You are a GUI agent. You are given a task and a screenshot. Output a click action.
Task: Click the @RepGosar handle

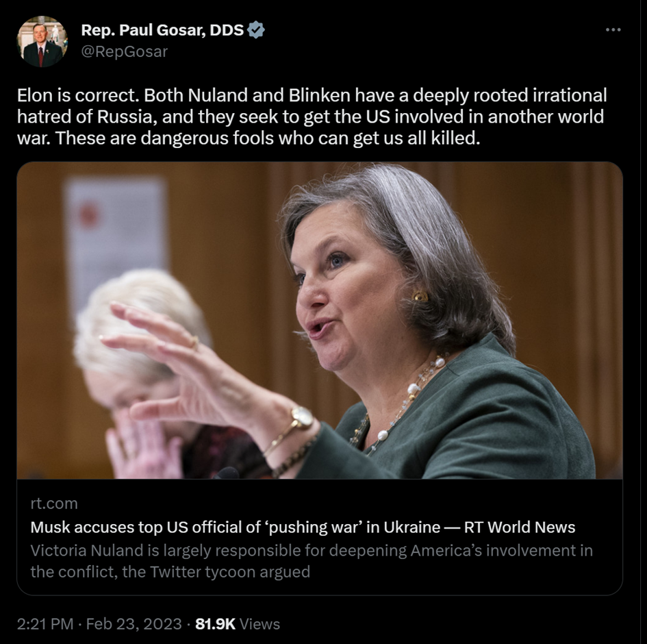(124, 51)
